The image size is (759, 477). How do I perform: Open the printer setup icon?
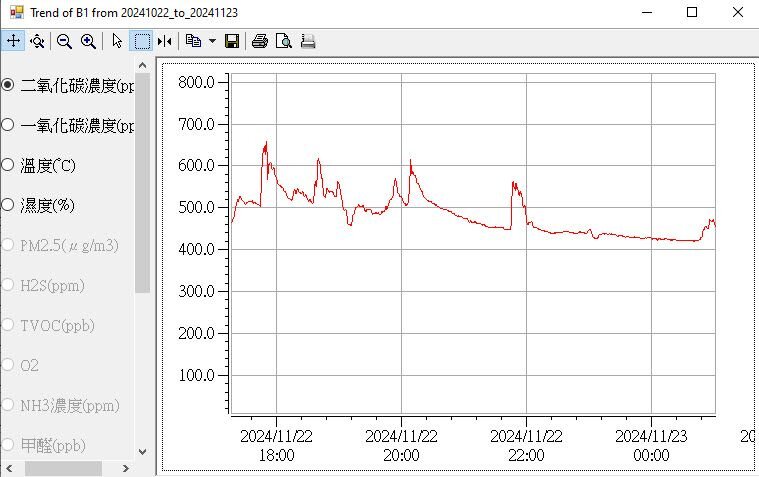(x=308, y=41)
